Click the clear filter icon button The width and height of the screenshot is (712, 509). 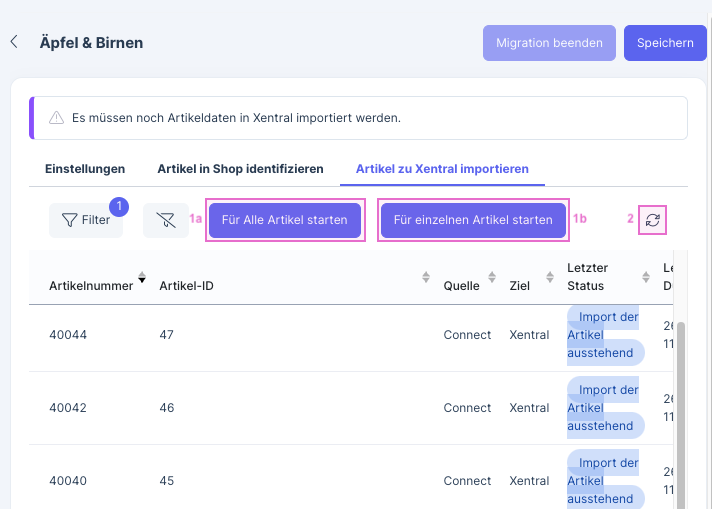click(166, 220)
